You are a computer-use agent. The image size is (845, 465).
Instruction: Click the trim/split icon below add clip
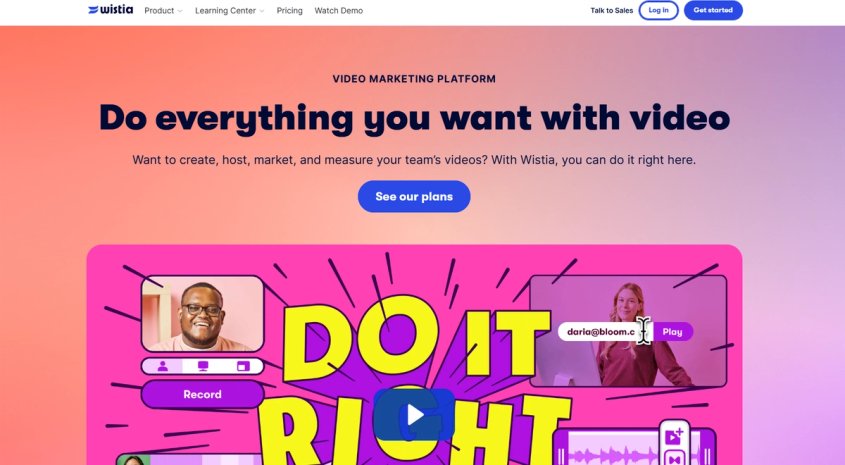[674, 459]
